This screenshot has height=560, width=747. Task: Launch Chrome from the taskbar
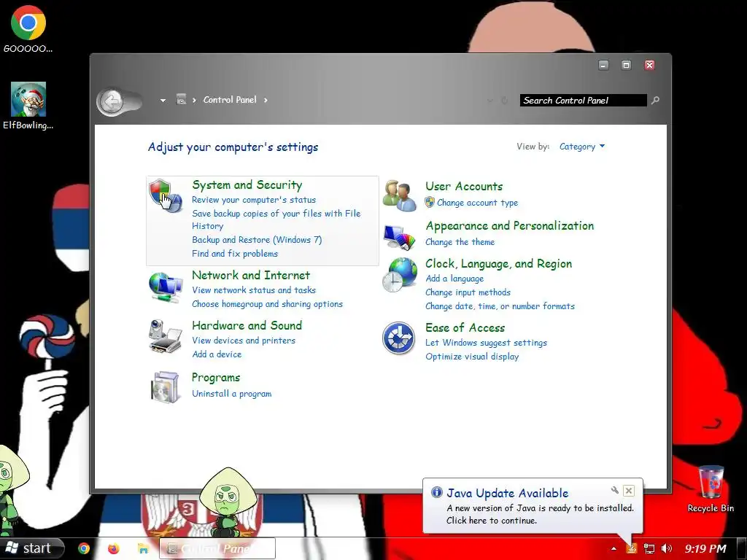(84, 548)
